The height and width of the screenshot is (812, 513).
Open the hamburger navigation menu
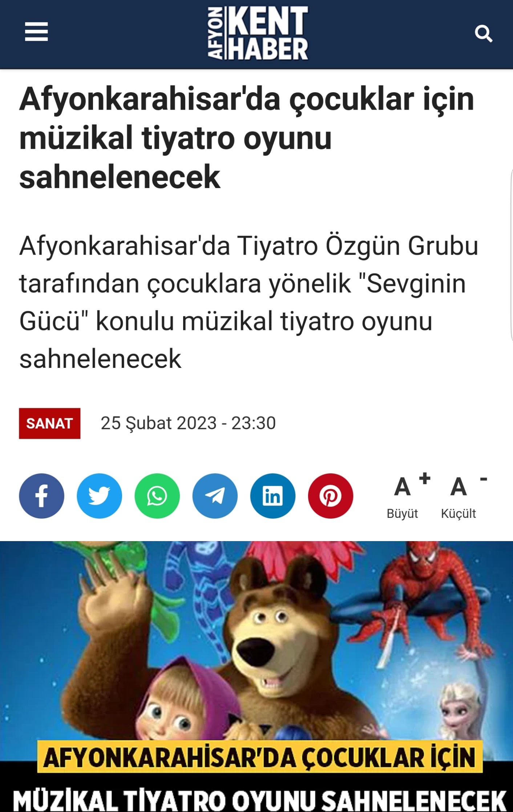(36, 32)
